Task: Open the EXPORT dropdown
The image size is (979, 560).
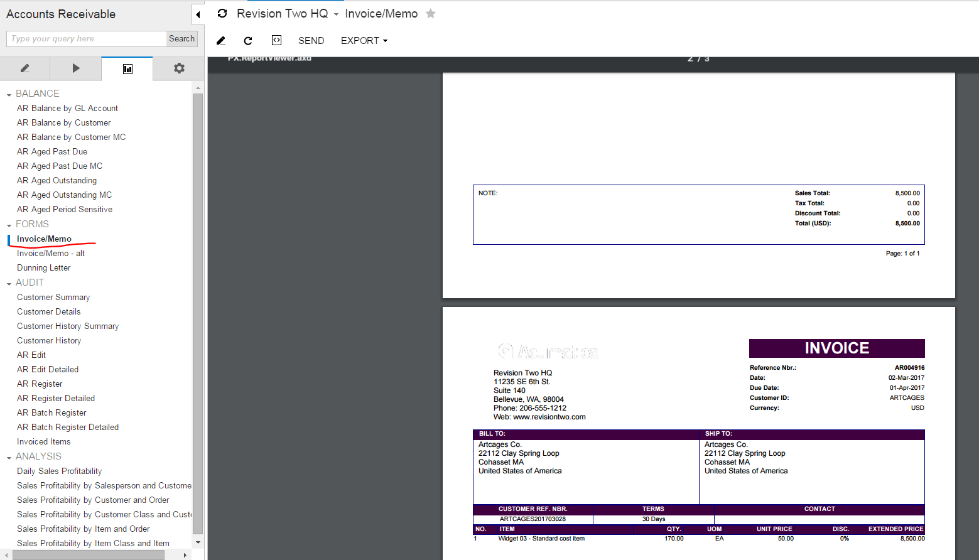Action: click(x=363, y=40)
